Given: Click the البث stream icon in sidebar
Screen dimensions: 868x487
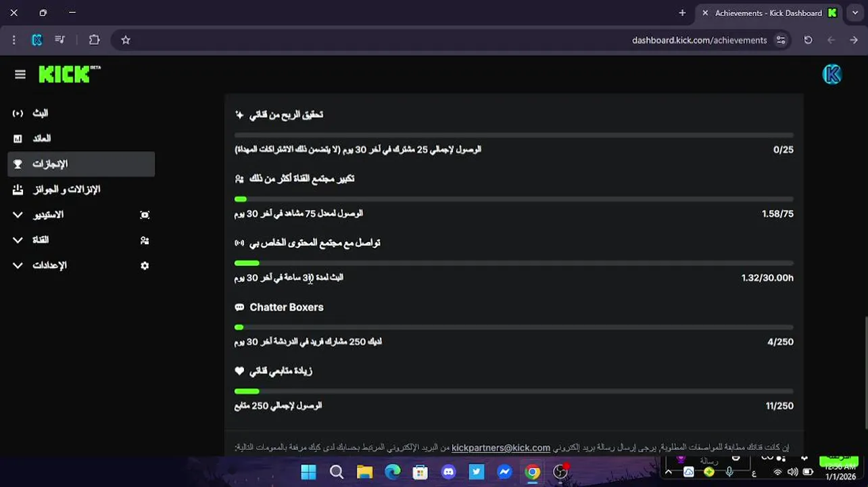Looking at the screenshot, I should click(x=18, y=113).
